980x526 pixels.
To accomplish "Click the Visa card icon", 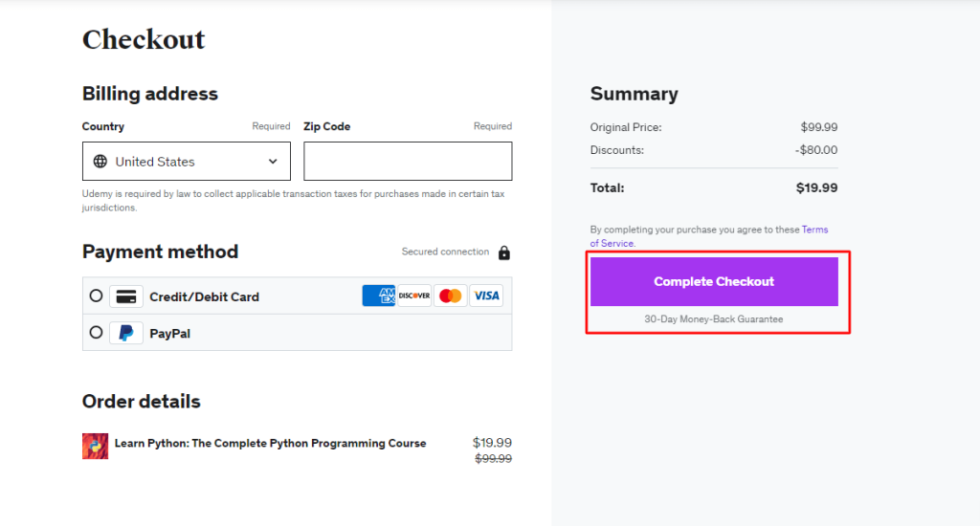I will [486, 296].
